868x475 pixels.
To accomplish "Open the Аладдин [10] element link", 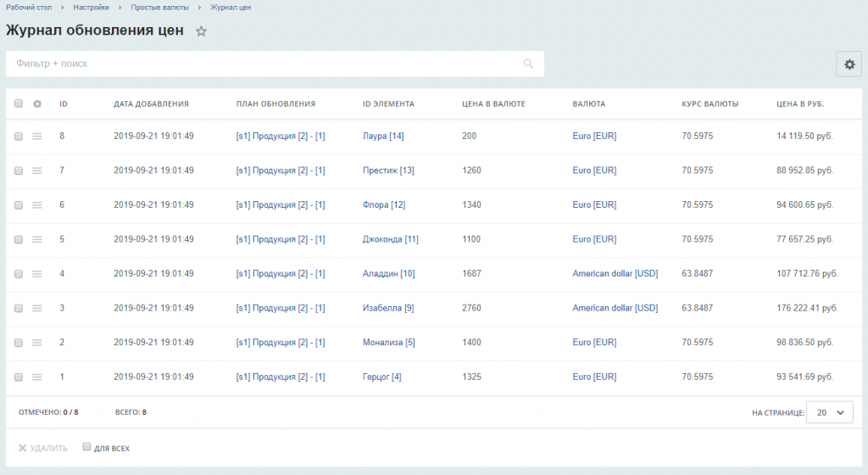I will [x=388, y=273].
